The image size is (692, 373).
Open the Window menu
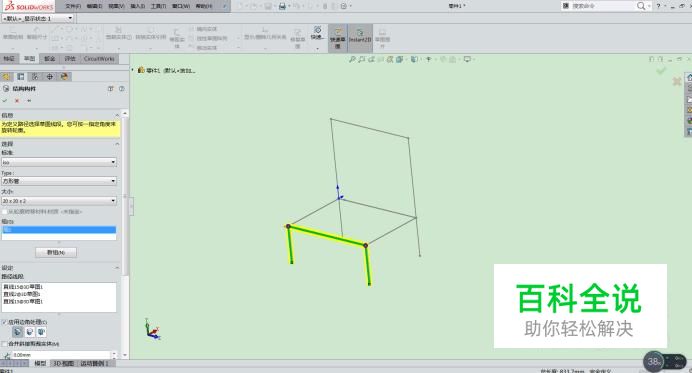(181, 6)
